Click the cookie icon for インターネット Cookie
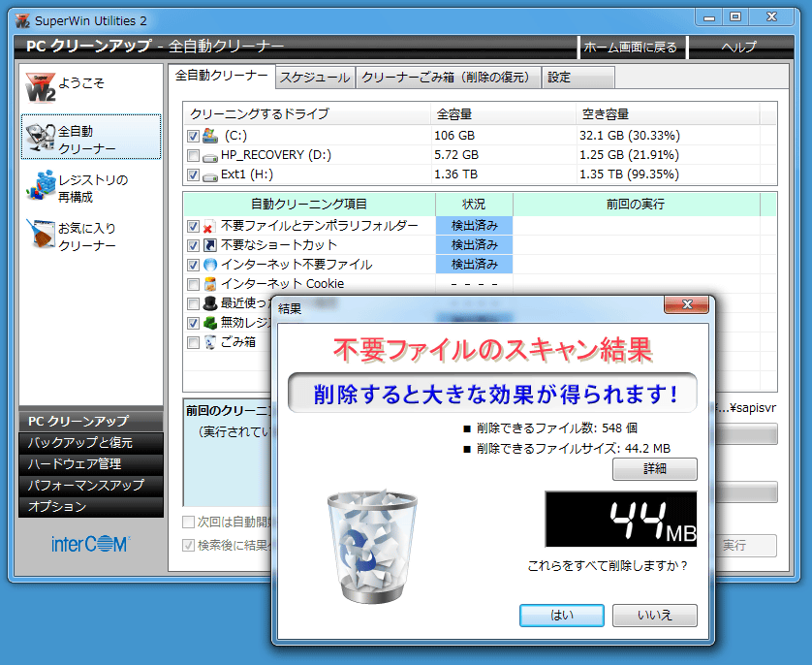The image size is (812, 665). 209,284
